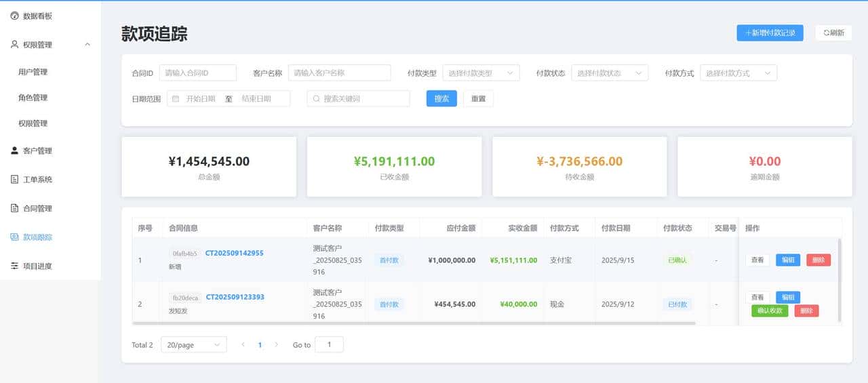
Task: Click page number 1 in pagination
Action: [260, 345]
